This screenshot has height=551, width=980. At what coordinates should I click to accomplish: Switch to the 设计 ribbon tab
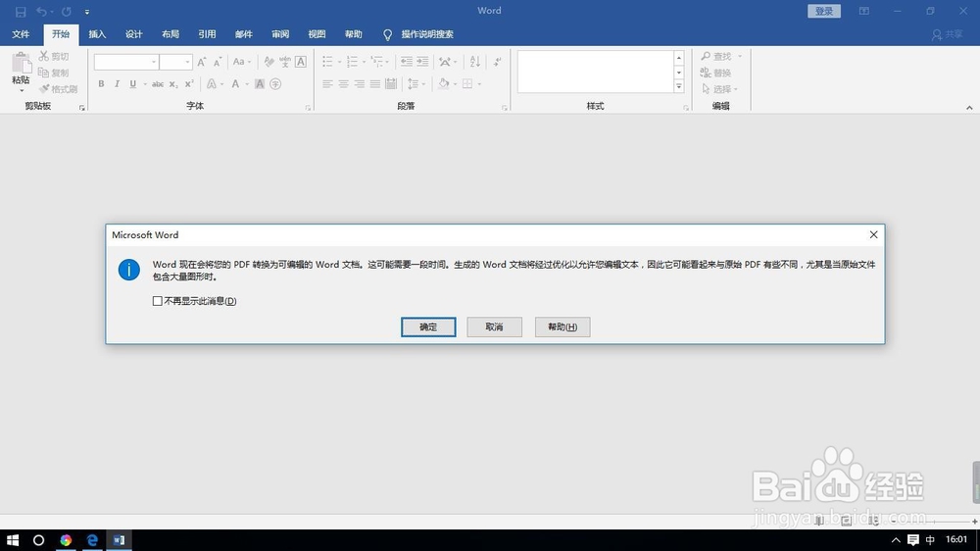(x=133, y=34)
